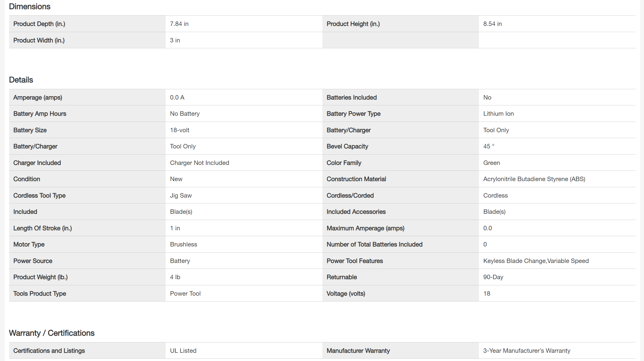The width and height of the screenshot is (644, 361).
Task: Select the 90-Day returnable value
Action: (x=493, y=277)
